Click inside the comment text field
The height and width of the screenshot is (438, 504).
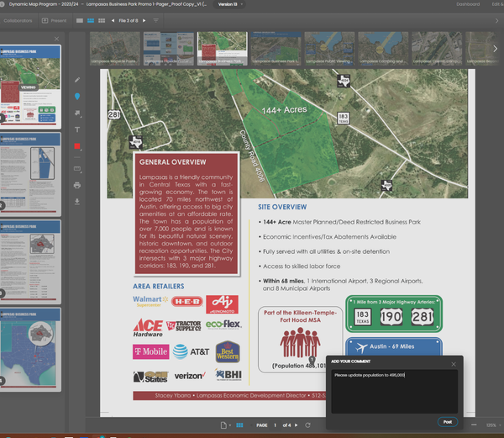(395, 392)
